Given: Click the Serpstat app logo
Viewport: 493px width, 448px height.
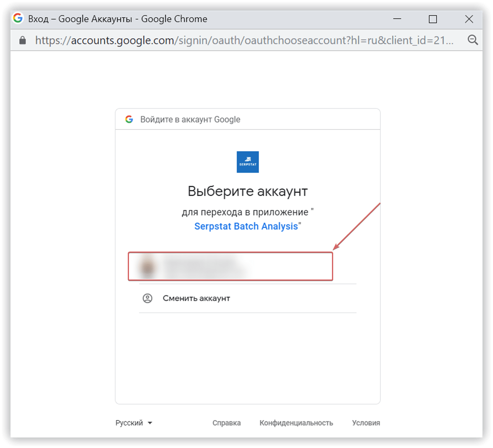Looking at the screenshot, I should click(248, 162).
